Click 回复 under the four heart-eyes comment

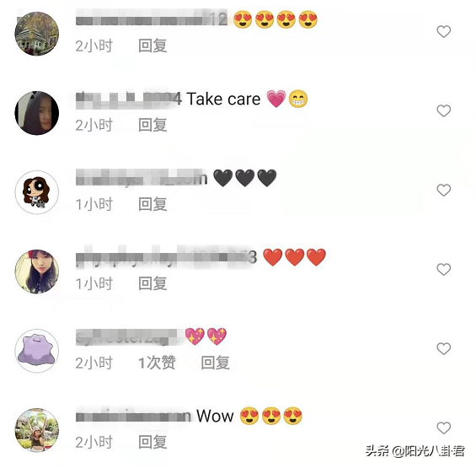(152, 46)
